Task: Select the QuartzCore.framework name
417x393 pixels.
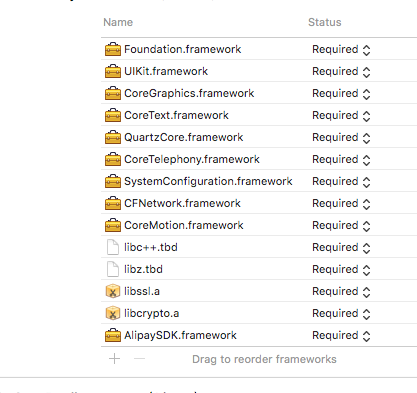Action: [x=184, y=137]
